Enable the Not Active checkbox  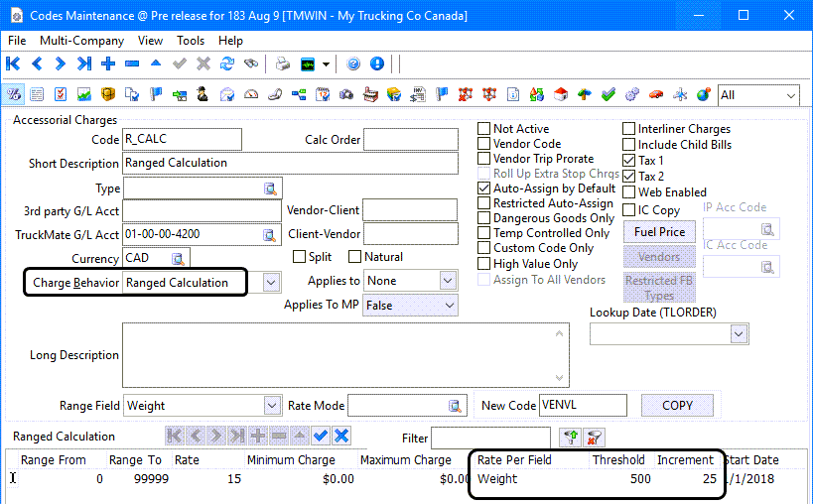click(x=484, y=129)
